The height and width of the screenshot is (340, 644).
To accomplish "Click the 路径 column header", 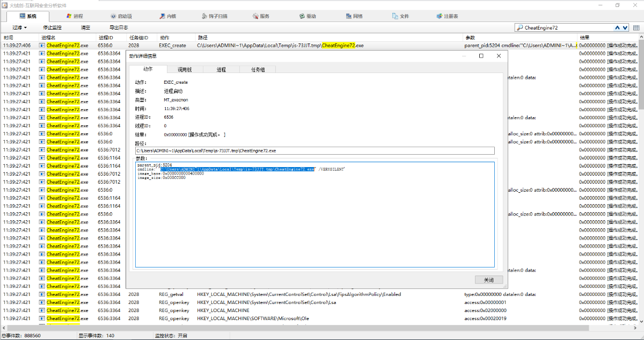I will point(330,38).
